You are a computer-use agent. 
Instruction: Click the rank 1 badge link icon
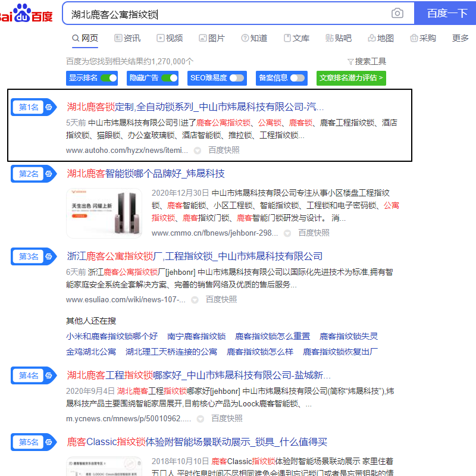point(49,107)
